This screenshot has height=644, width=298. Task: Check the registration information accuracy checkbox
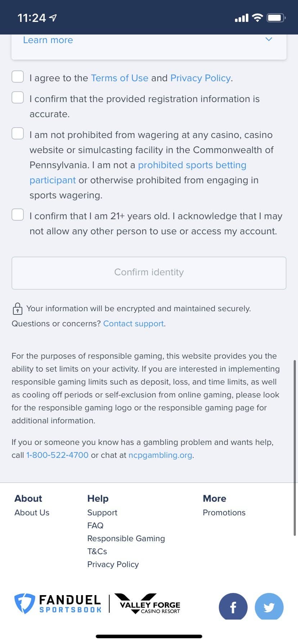(x=17, y=97)
